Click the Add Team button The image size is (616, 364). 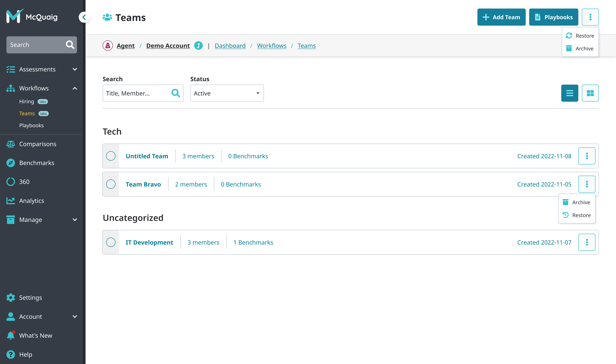point(501,17)
